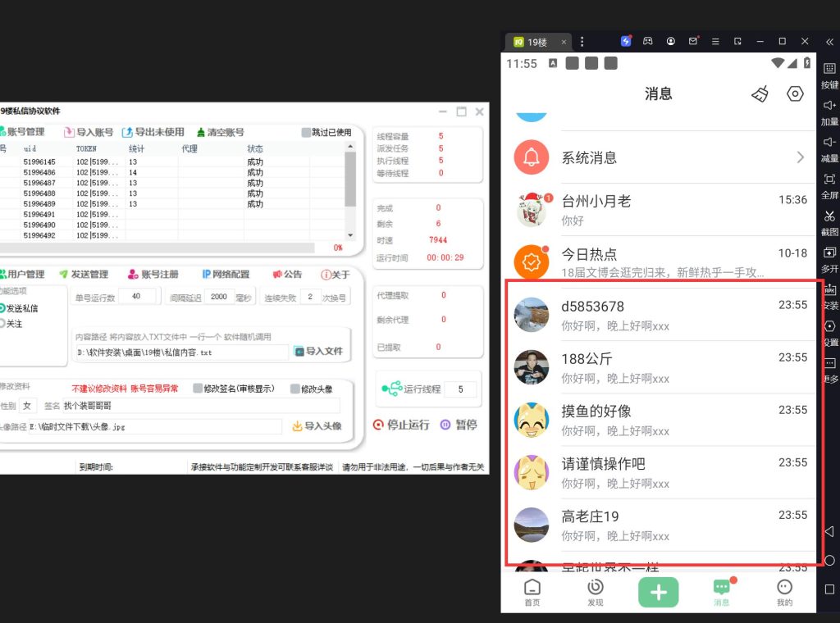The width and height of the screenshot is (840, 623).
Task: Collapse emulator sidebar with double-chevron arrow
Action: pos(829,41)
